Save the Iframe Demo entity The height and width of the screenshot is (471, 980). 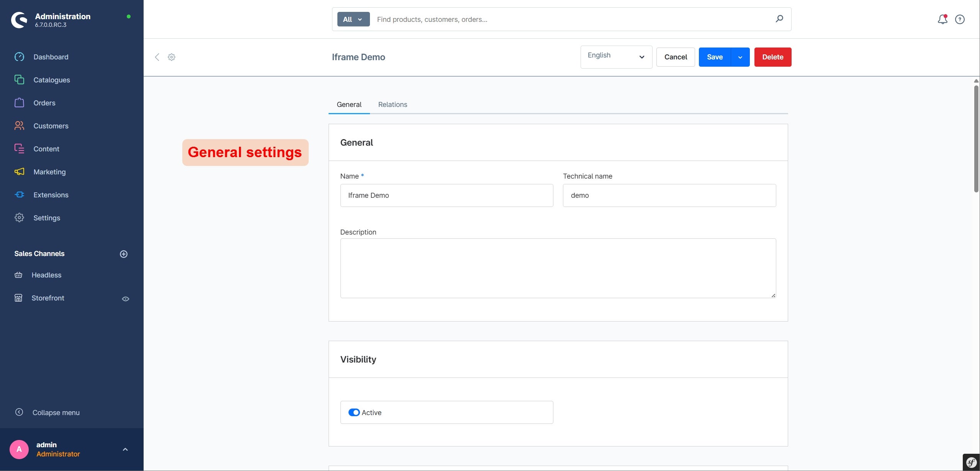coord(715,57)
